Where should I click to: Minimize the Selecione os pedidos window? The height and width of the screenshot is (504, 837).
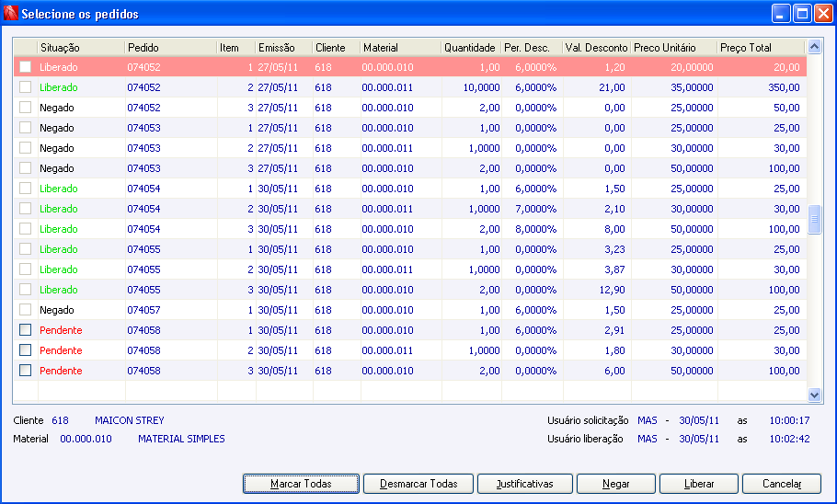point(782,14)
